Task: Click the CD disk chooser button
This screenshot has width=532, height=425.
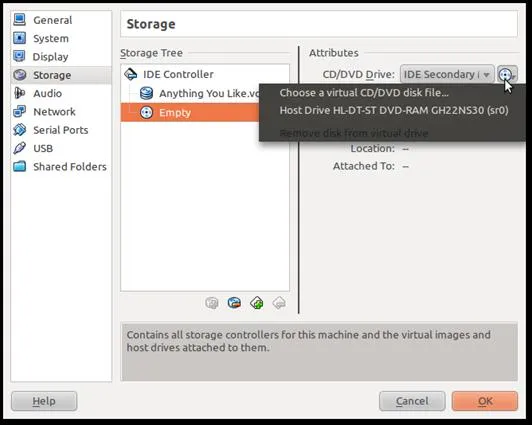Action: (x=507, y=74)
